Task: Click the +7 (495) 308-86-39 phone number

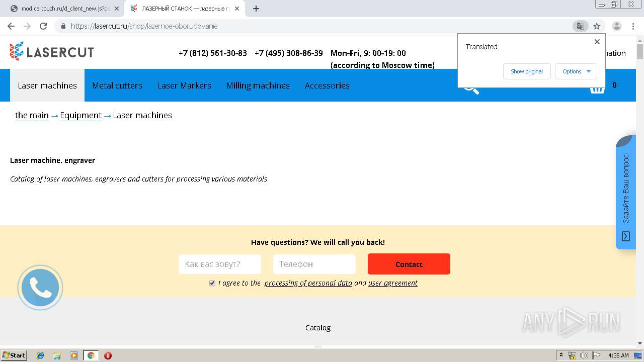Action: [x=289, y=53]
